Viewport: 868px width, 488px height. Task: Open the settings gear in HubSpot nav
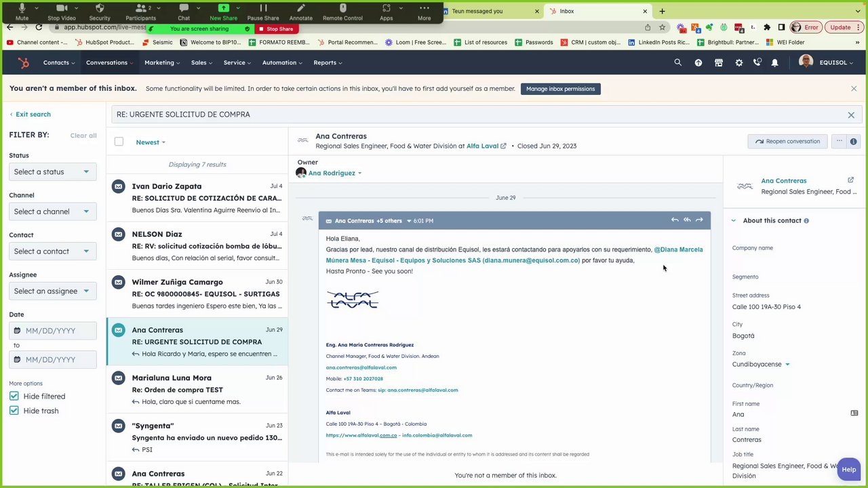[739, 62]
